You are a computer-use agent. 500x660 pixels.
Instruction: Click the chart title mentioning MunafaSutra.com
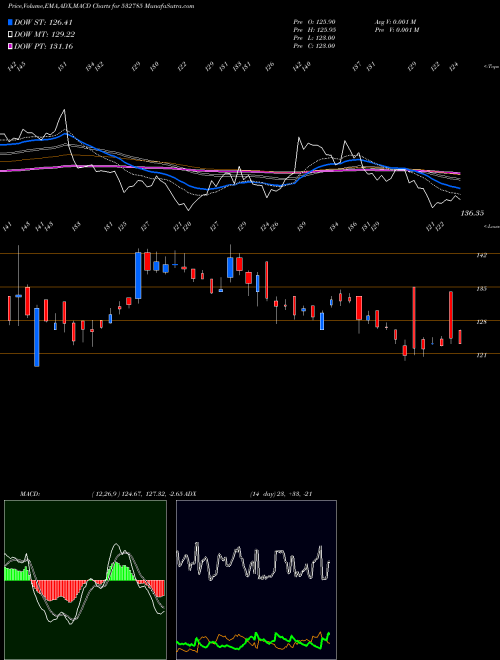pyautogui.click(x=101, y=6)
